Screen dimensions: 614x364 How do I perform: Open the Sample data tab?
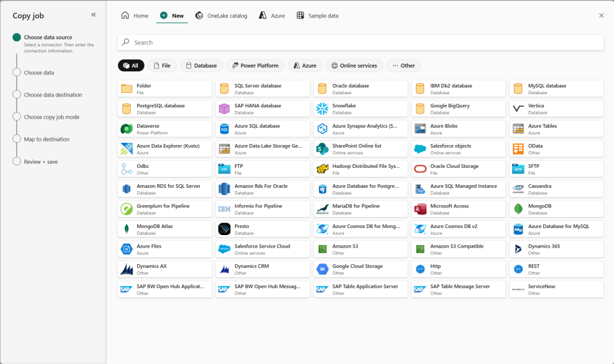317,16
